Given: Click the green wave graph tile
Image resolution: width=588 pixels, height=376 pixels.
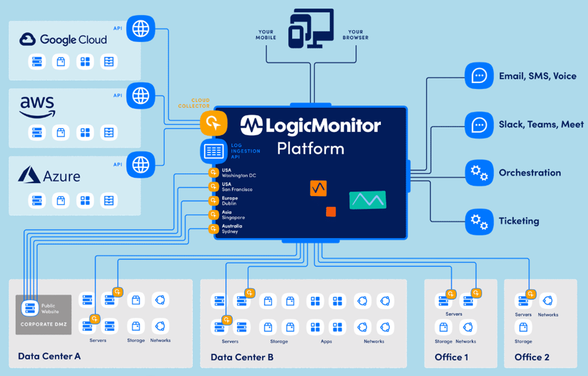Looking at the screenshot, I should [368, 200].
